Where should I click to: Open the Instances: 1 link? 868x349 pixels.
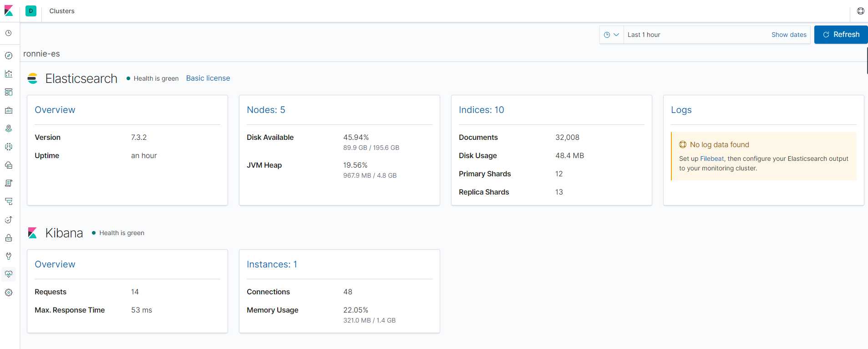pyautogui.click(x=272, y=264)
